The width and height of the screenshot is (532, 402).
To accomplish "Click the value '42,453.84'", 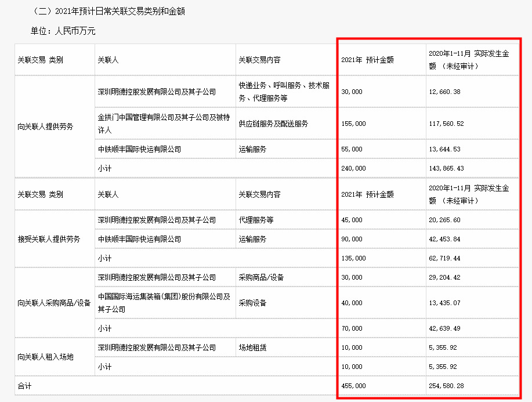I will click(x=444, y=239).
